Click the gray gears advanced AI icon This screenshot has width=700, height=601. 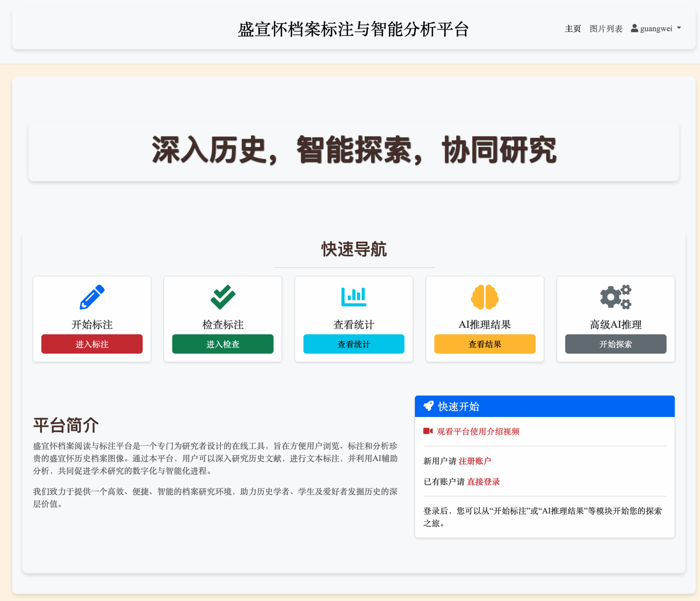616,297
